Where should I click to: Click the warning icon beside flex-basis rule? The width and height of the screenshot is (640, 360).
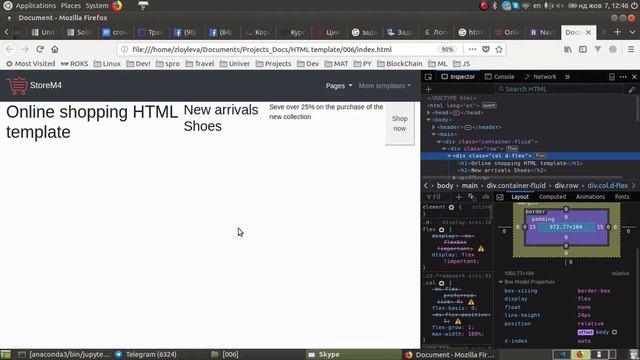coord(471,302)
